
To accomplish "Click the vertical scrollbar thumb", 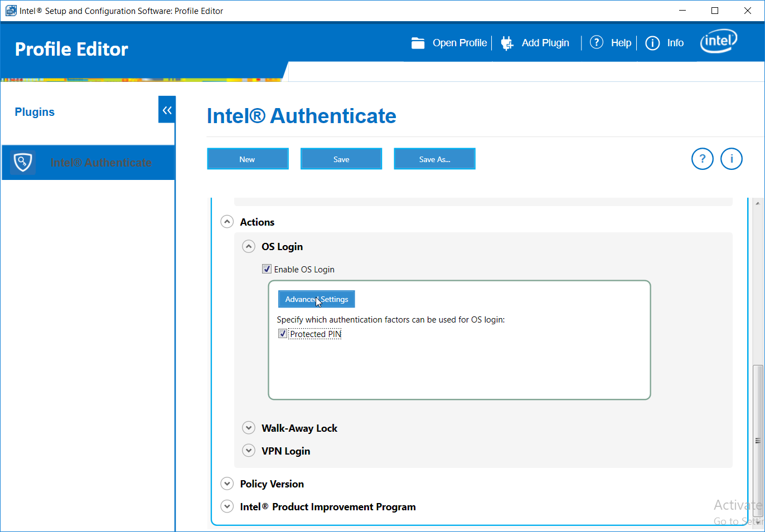I will [757, 440].
